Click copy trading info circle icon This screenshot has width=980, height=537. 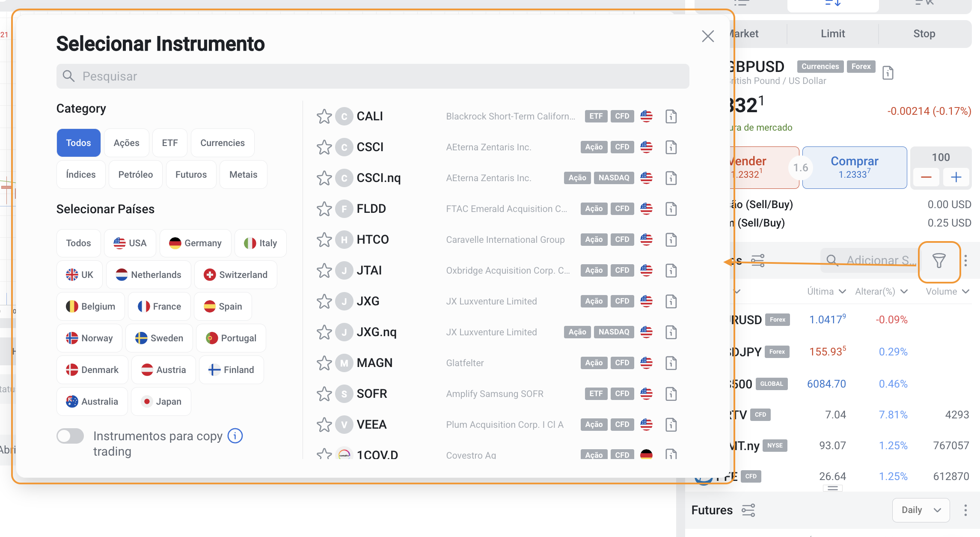pos(235,436)
